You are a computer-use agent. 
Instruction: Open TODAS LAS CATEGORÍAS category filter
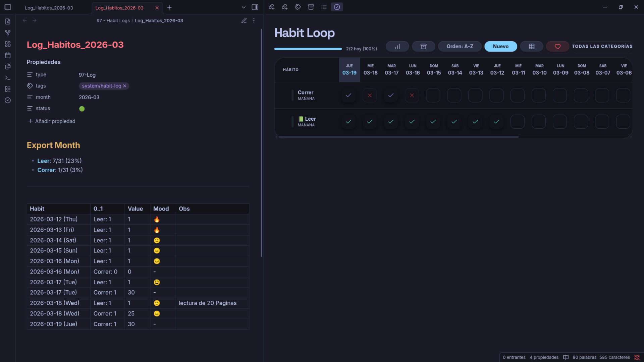coord(602,46)
